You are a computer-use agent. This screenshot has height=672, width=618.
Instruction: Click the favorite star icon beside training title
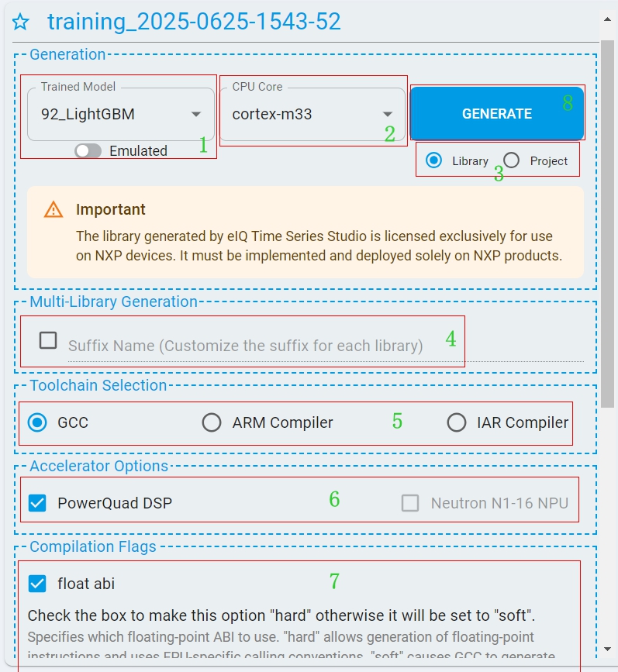(x=21, y=22)
